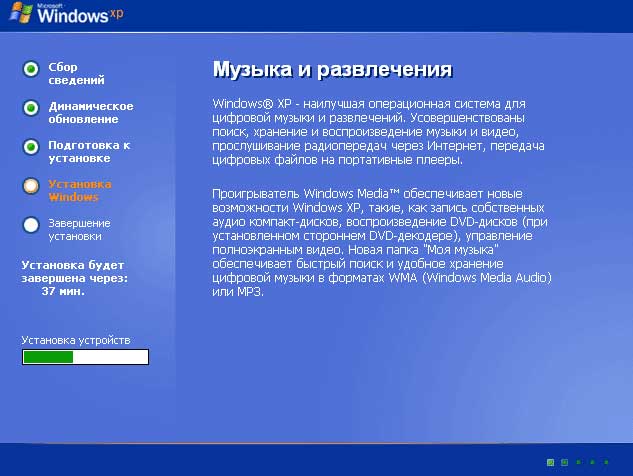The height and width of the screenshot is (476, 633).
Task: Click the remaining time value 37 мин.
Action: [x=63, y=291]
